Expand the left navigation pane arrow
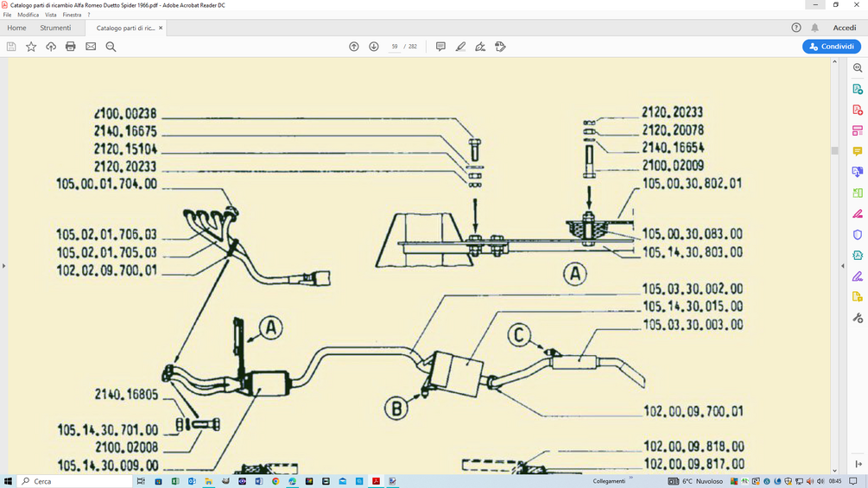 (x=3, y=266)
